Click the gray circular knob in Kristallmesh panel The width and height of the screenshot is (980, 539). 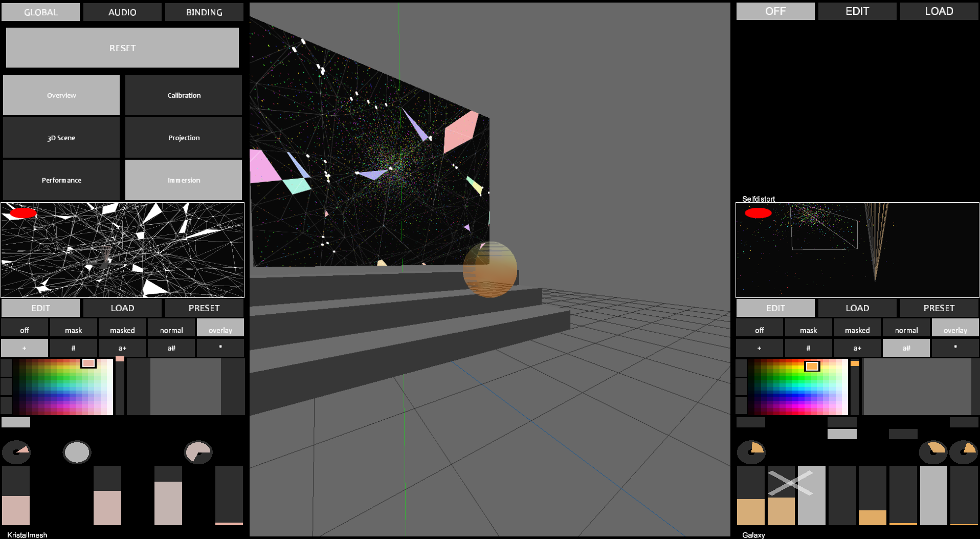(x=77, y=452)
